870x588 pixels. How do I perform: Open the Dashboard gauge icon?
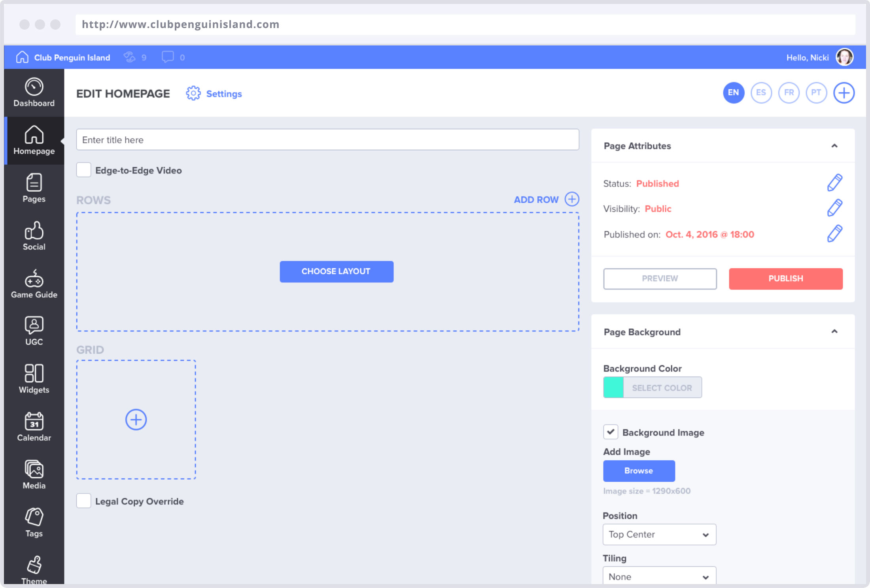pos(34,87)
